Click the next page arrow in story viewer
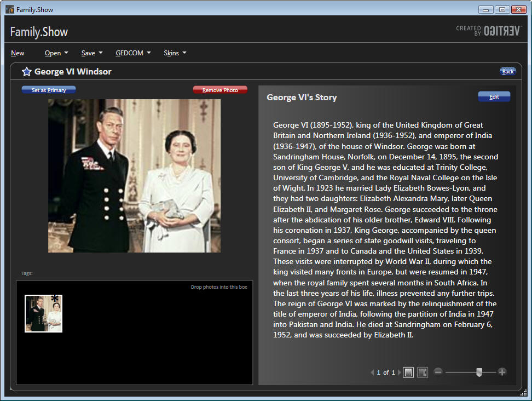 400,373
